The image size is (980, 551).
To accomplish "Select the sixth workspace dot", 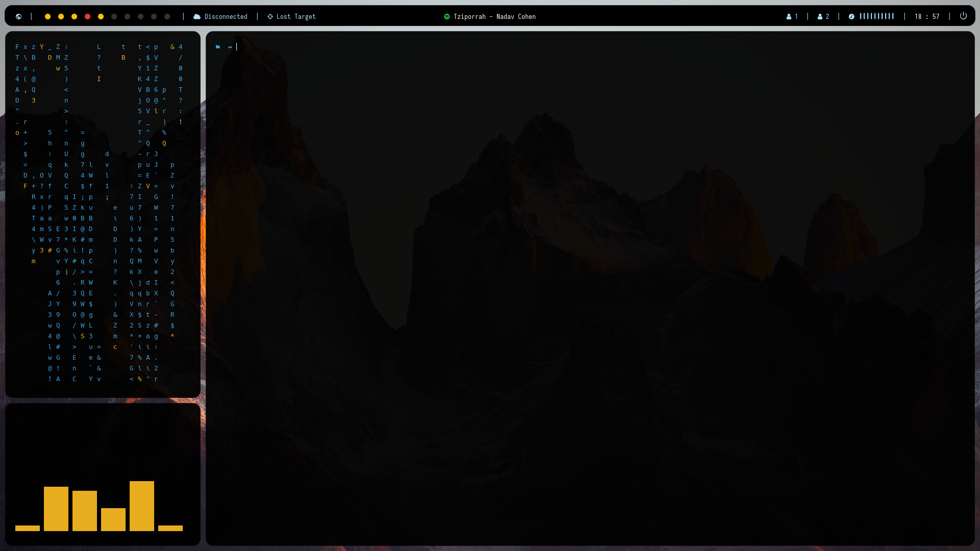I will coord(114,16).
